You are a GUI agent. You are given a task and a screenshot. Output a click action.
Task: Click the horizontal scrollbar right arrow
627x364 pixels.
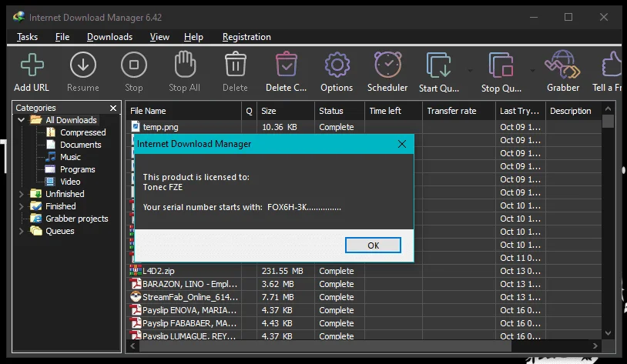(595, 346)
